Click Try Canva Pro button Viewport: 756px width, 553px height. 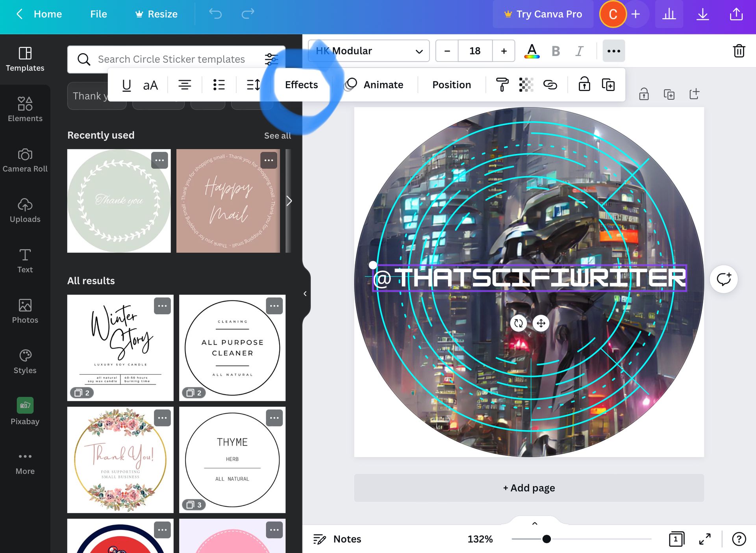pos(543,14)
